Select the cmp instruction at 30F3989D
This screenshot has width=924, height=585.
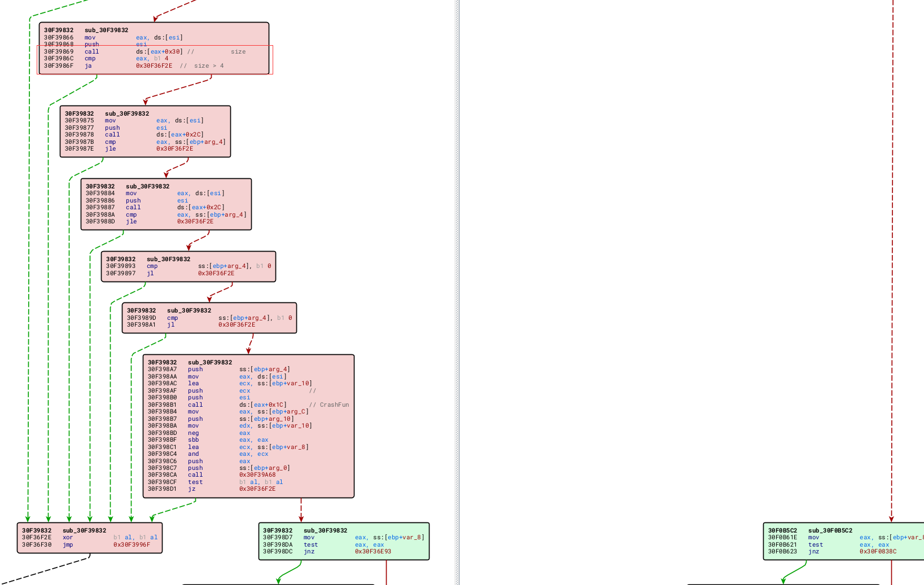point(209,318)
